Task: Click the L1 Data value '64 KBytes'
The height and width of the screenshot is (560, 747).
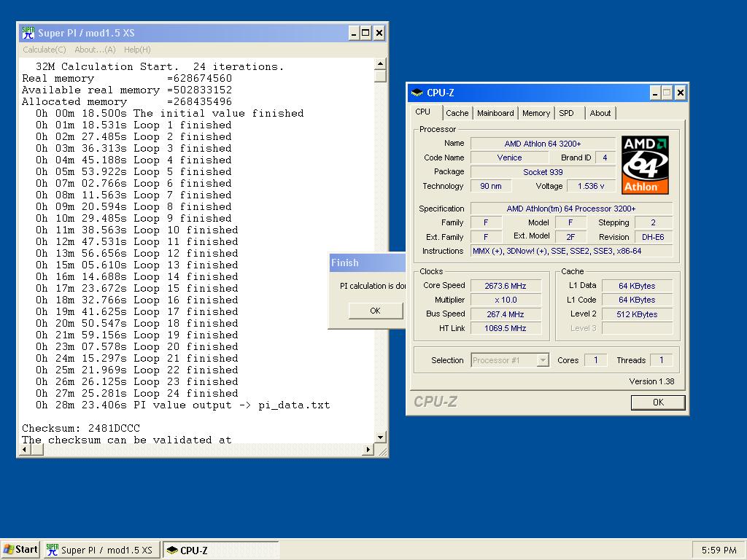Action: pos(637,286)
